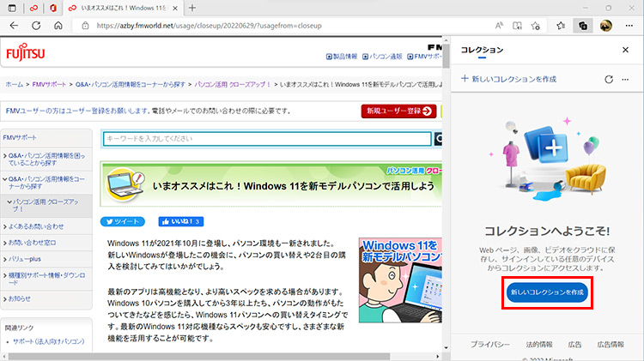Reload the page with the Refresh icon
The image size is (644, 361).
37,26
